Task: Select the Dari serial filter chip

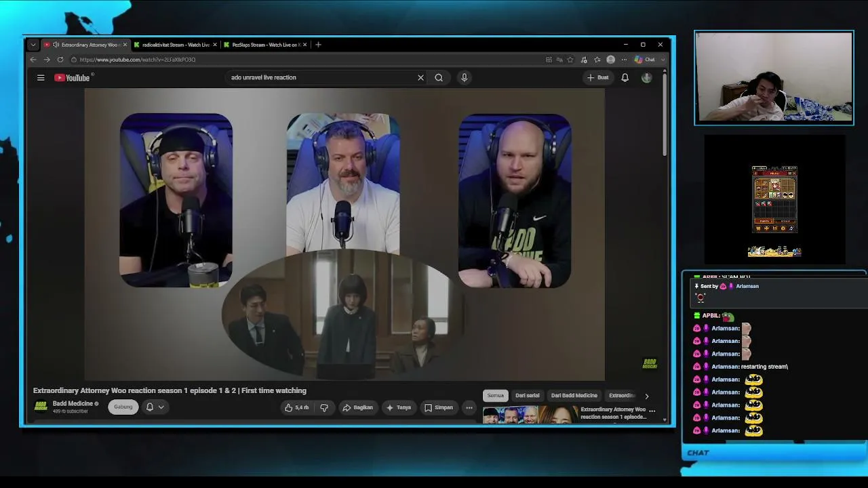Action: (x=528, y=396)
